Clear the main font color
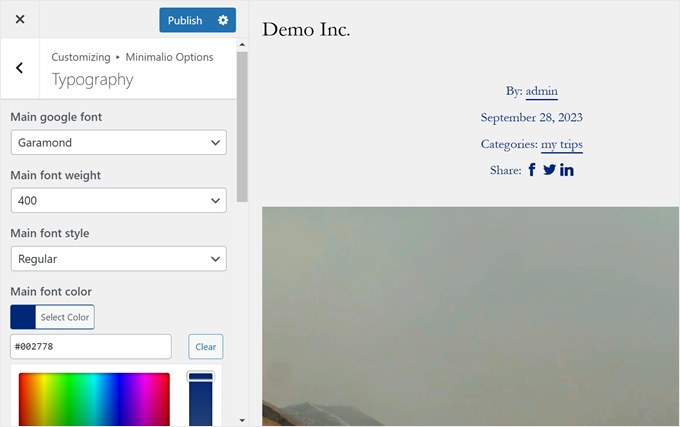This screenshot has width=680, height=427. (205, 347)
